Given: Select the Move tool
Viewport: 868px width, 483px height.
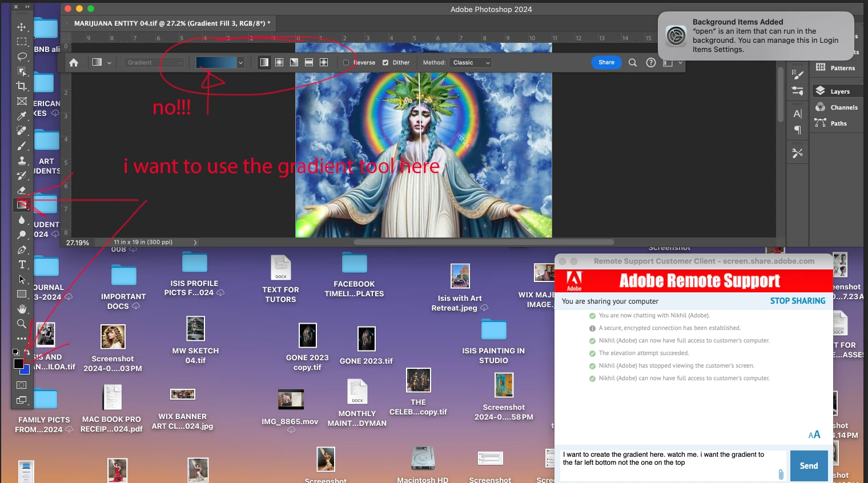Looking at the screenshot, I should pyautogui.click(x=22, y=27).
